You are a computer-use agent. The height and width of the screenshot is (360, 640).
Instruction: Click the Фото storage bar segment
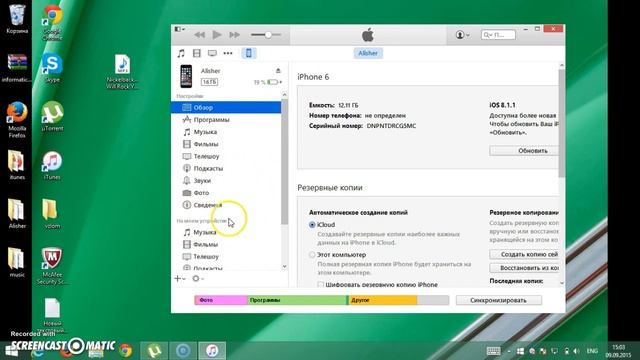(221, 300)
